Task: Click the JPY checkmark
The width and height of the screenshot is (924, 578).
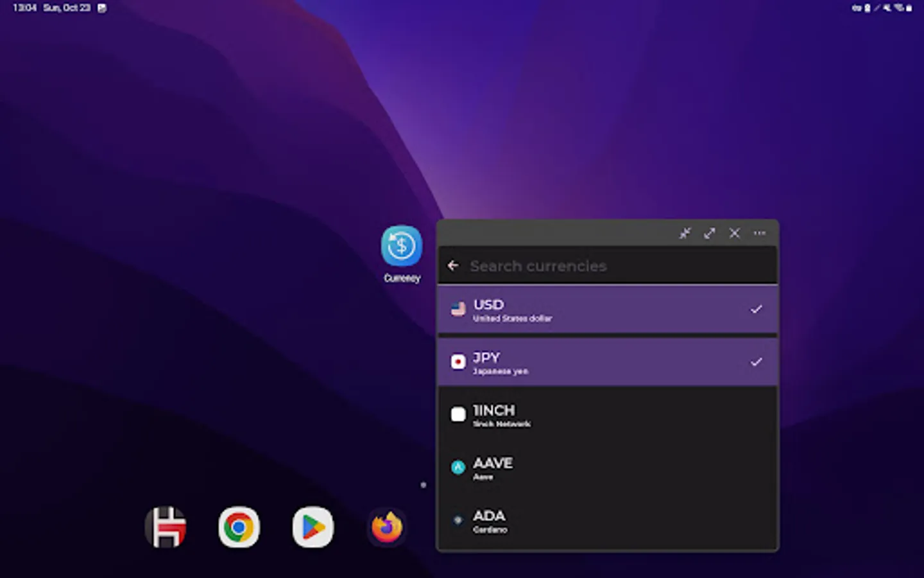Action: pyautogui.click(x=757, y=362)
